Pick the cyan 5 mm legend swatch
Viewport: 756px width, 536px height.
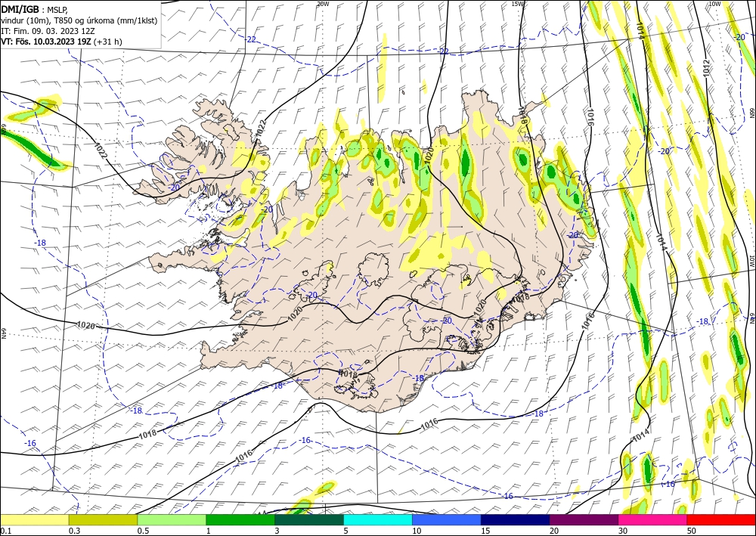(x=378, y=519)
